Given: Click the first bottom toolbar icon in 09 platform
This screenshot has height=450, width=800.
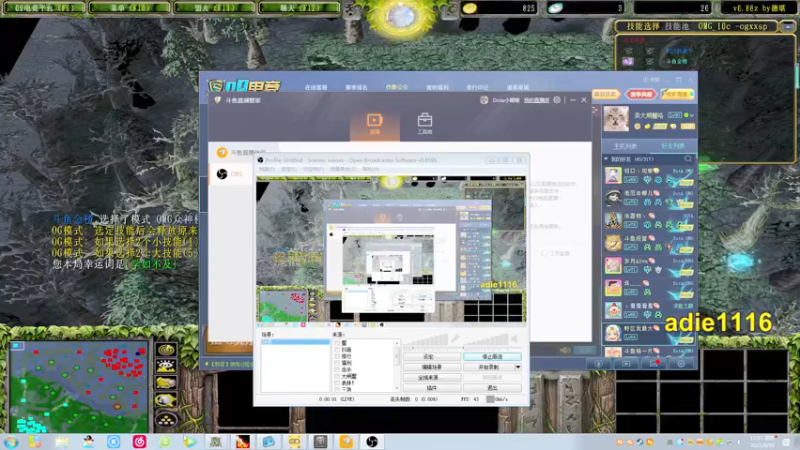Looking at the screenshot, I should (x=598, y=364).
